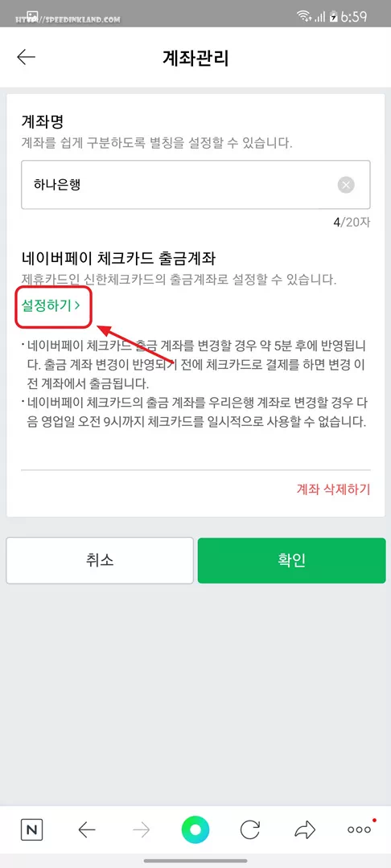Tap the green circle button

[x=195, y=829]
